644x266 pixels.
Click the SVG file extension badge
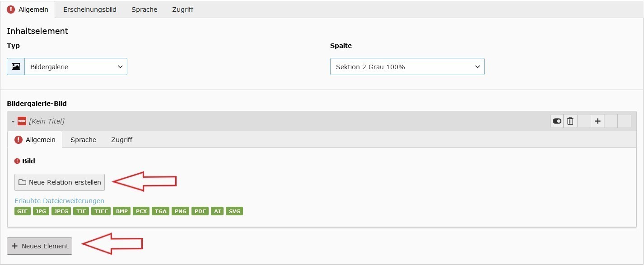click(234, 211)
